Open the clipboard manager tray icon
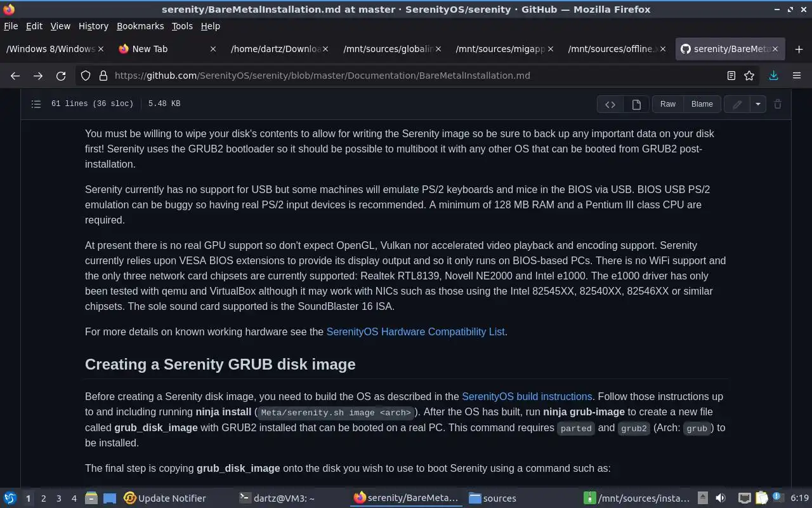The width and height of the screenshot is (812, 508). pos(761,498)
